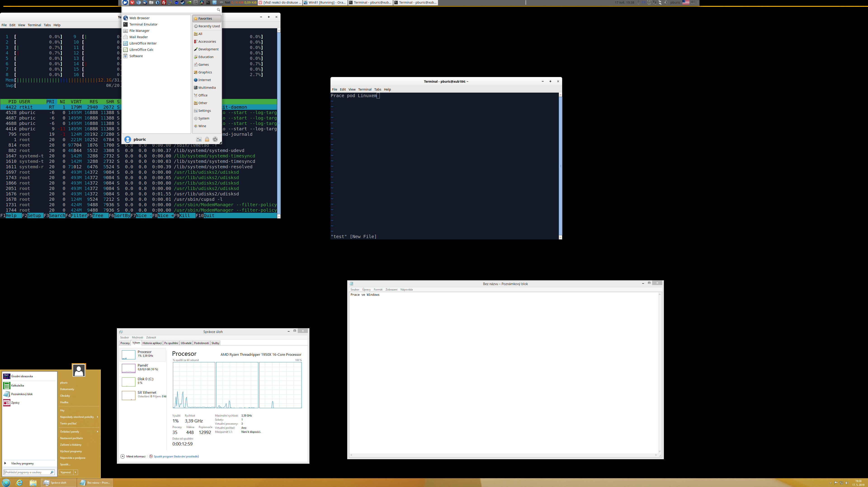Open Internet Explorer from Windows taskbar
The width and height of the screenshot is (868, 487).
[19, 483]
